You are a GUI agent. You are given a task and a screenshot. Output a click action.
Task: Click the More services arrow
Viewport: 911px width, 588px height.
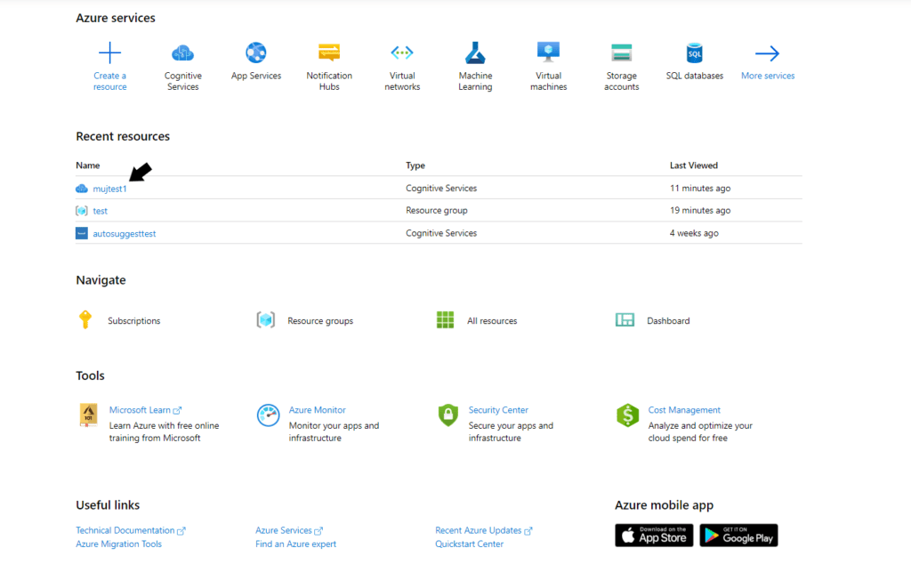pyautogui.click(x=767, y=52)
